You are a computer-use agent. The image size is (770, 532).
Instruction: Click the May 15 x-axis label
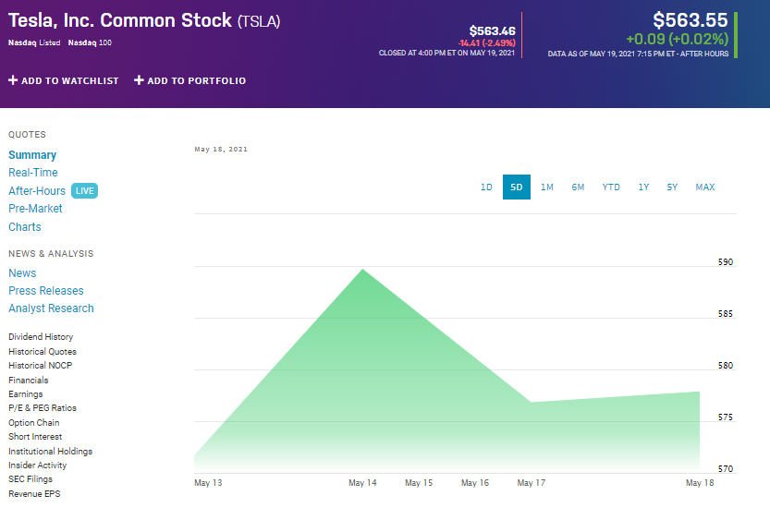coord(419,483)
